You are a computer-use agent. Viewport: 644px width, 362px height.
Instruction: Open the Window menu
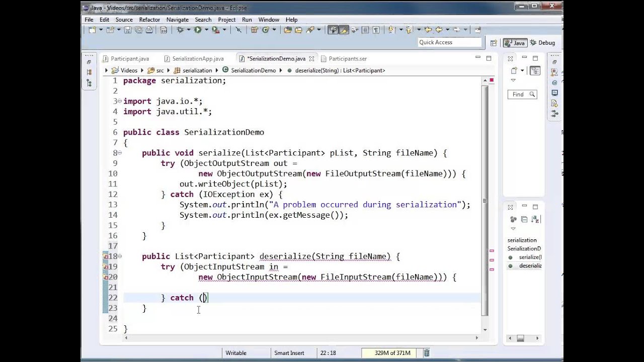pos(269,20)
